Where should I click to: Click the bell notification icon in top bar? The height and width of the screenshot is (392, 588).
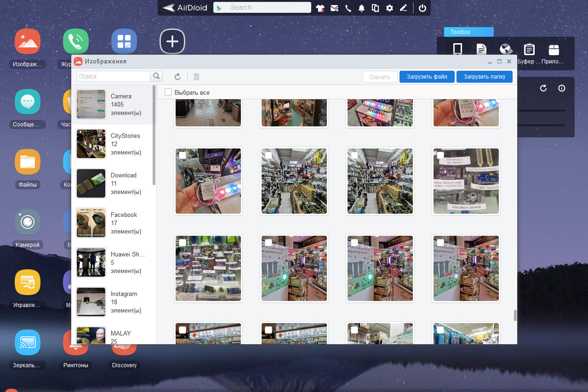coord(362,8)
